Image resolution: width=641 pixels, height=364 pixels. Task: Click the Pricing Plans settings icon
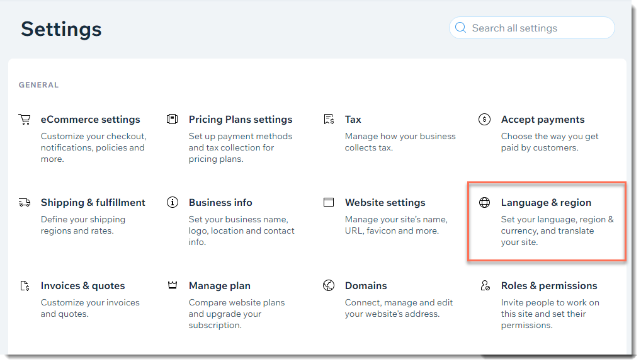(172, 119)
